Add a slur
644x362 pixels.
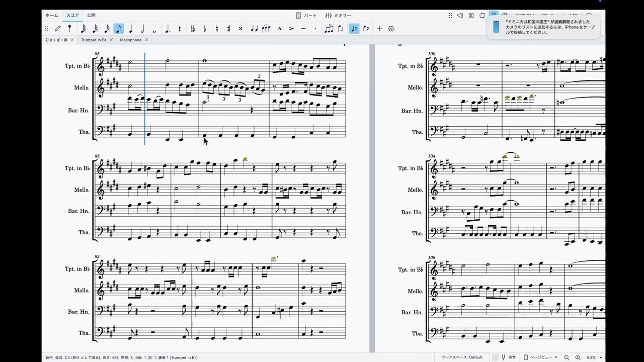266,29
